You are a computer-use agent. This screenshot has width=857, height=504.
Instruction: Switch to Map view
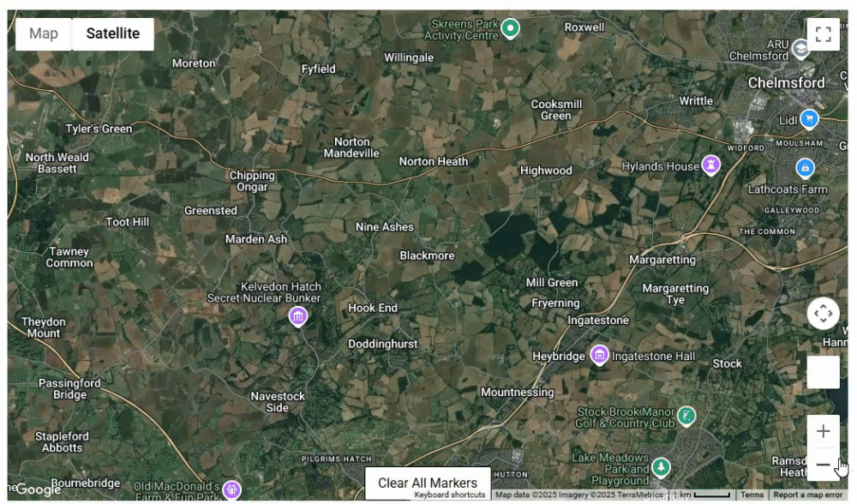click(43, 34)
